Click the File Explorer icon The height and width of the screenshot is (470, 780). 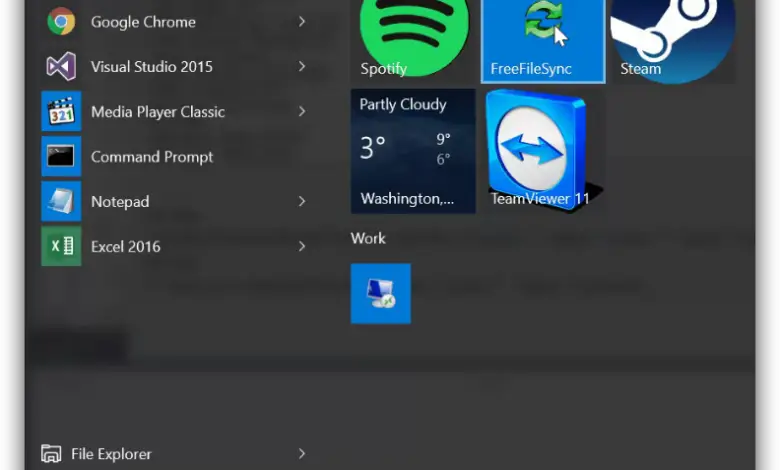pos(51,454)
